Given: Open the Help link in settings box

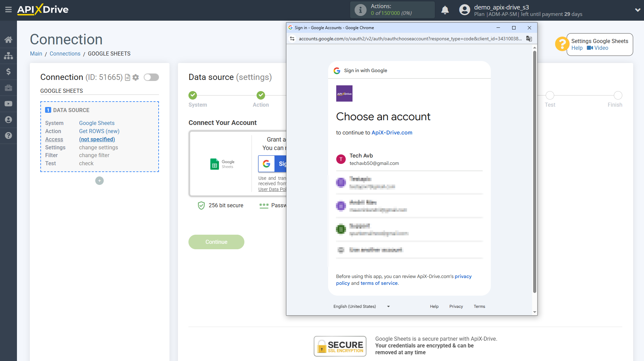Looking at the screenshot, I should click(x=577, y=48).
